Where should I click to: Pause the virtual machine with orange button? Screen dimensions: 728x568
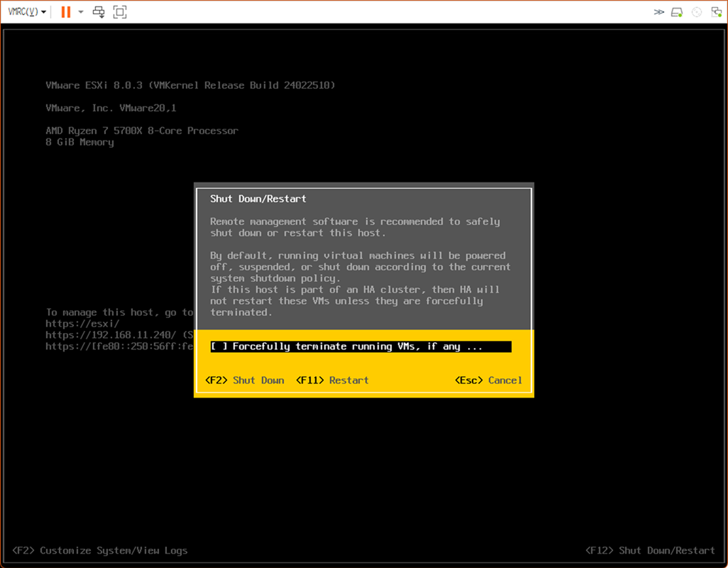point(66,11)
